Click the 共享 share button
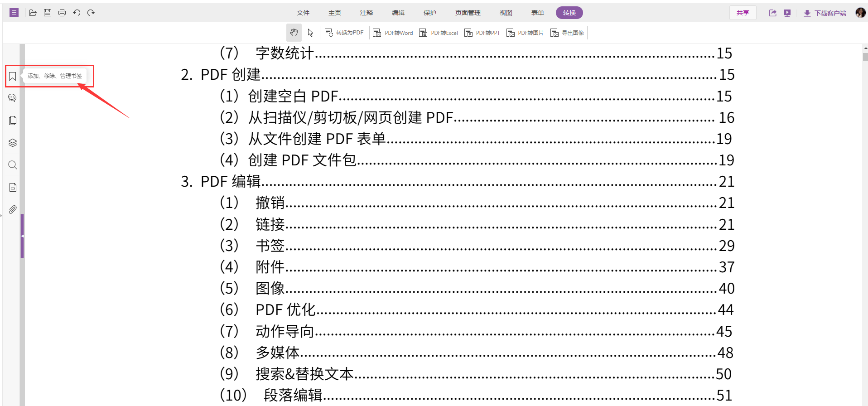 click(743, 13)
